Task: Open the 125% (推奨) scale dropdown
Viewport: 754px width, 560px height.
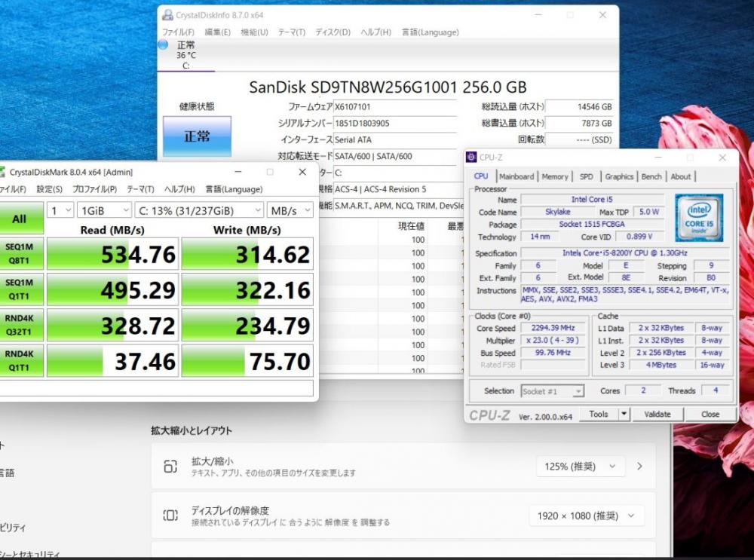Action: coord(580,467)
